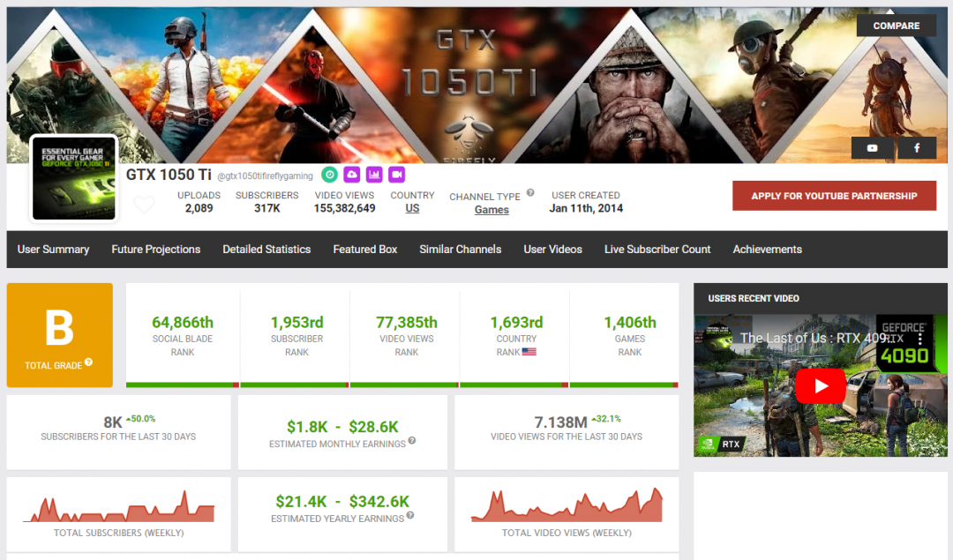Click the GTX 1050 Ti channel avatar

74,178
